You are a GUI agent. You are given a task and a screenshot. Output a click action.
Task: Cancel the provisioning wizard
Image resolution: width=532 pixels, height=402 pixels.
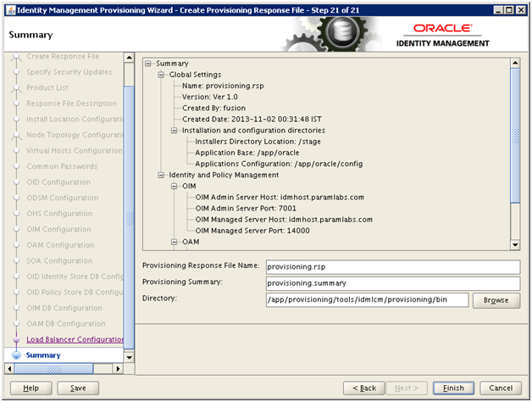click(501, 388)
